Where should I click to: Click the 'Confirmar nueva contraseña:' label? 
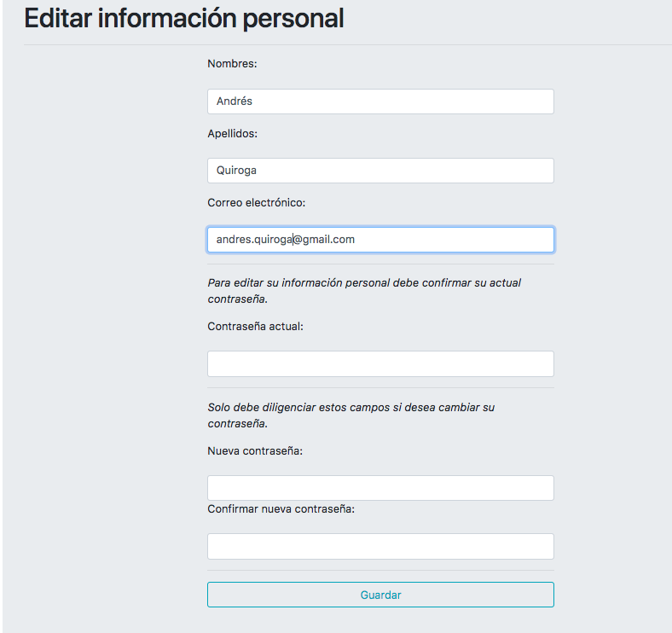pyautogui.click(x=281, y=509)
